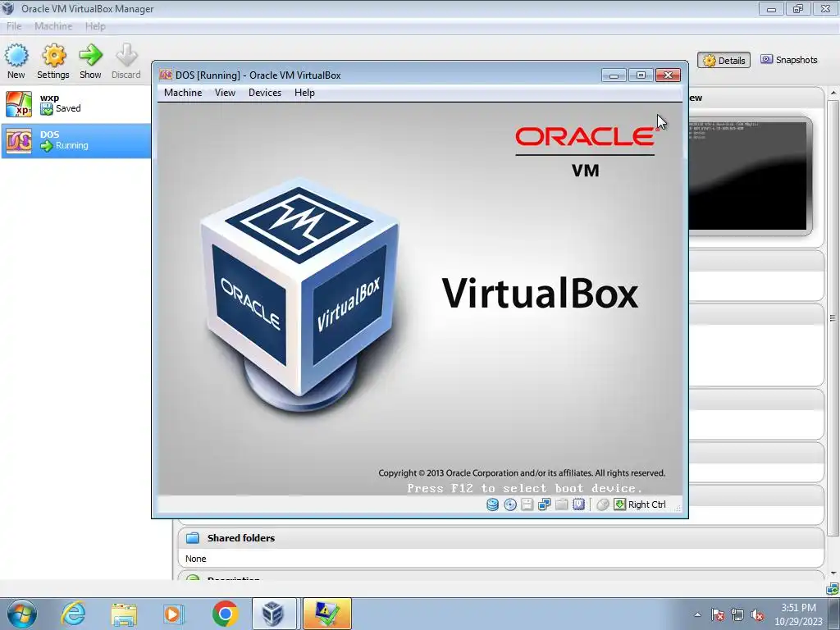Screen dimensions: 840x630
Task: Open Windows Media Player from taskbar
Action: click(x=173, y=614)
